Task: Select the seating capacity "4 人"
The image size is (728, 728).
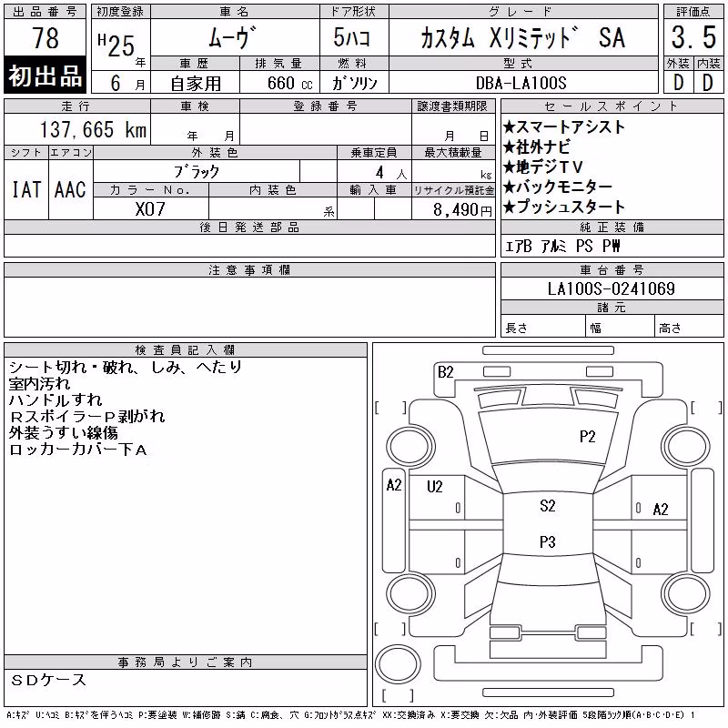Action: (x=391, y=173)
